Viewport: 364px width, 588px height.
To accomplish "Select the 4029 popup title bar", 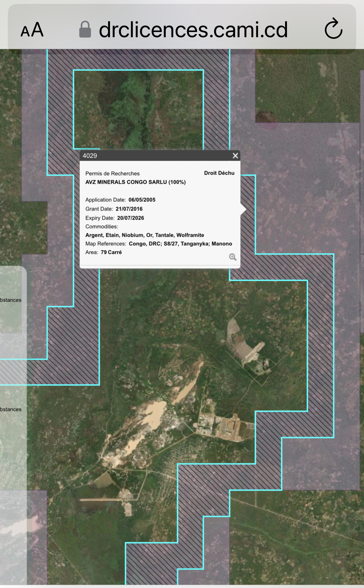I will coord(155,156).
